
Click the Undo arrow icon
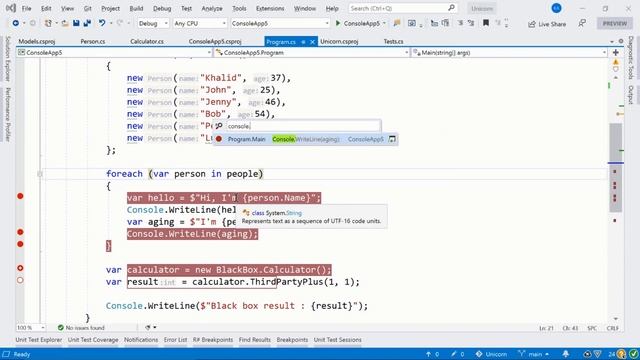(x=102, y=23)
